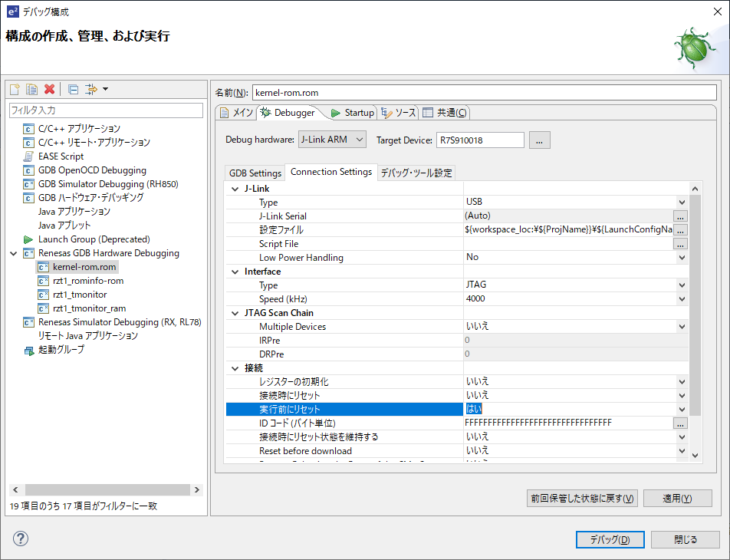Select C/C++ リモート・アプリケーション item
The height and width of the screenshot is (560, 730).
click(94, 143)
